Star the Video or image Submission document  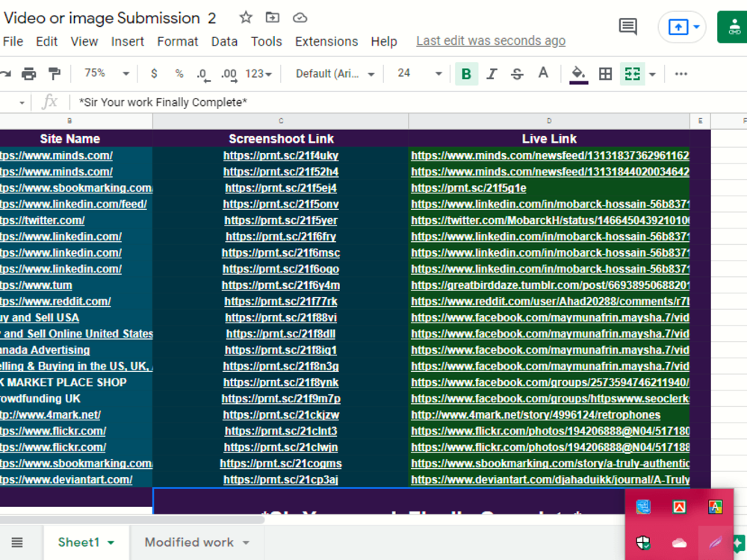[x=245, y=18]
